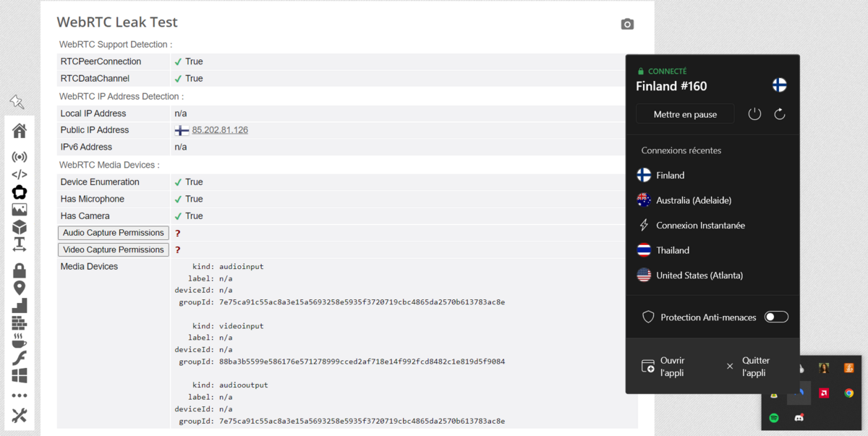
Task: Click the Has Camera label
Action: 85,215
